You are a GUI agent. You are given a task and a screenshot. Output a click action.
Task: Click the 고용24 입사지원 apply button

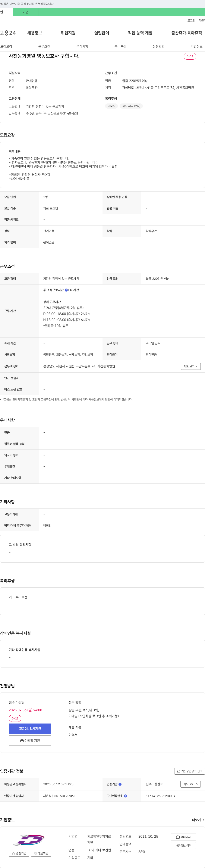click(30, 728)
